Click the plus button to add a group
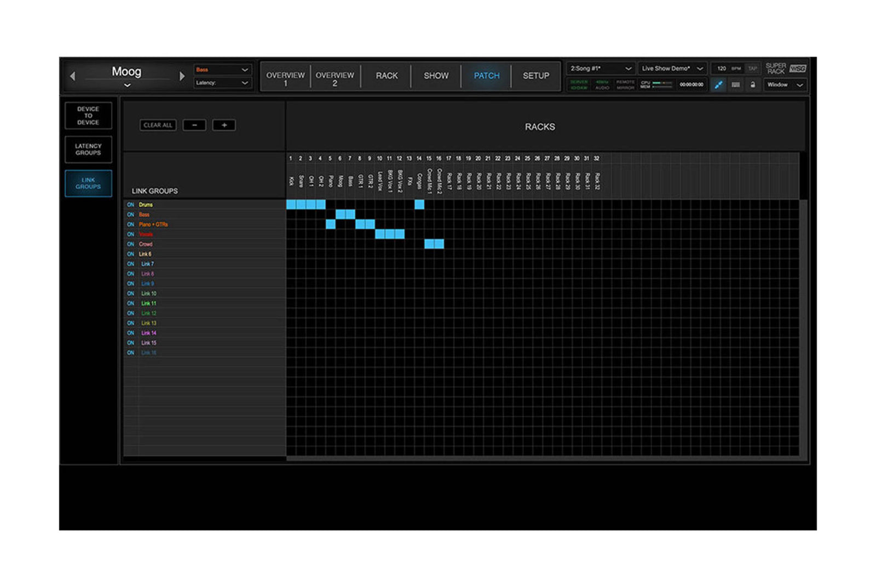Viewport: 876px width, 588px height. tap(224, 125)
